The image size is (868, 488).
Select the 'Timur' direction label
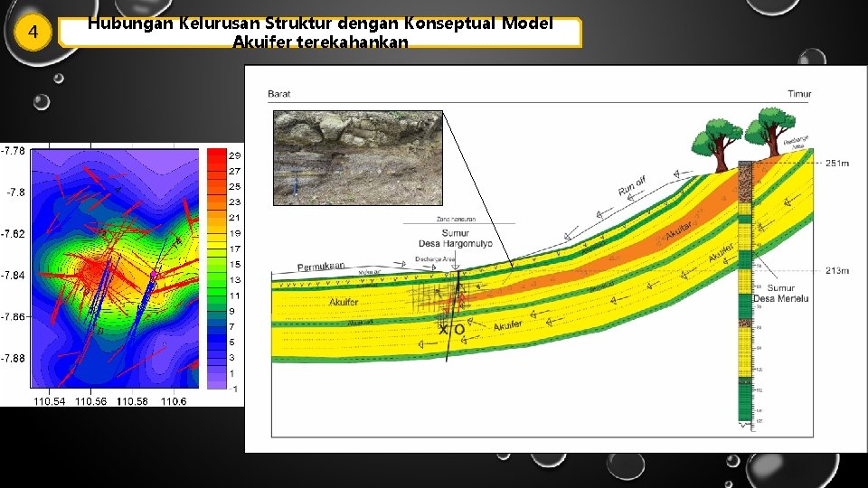[799, 93]
